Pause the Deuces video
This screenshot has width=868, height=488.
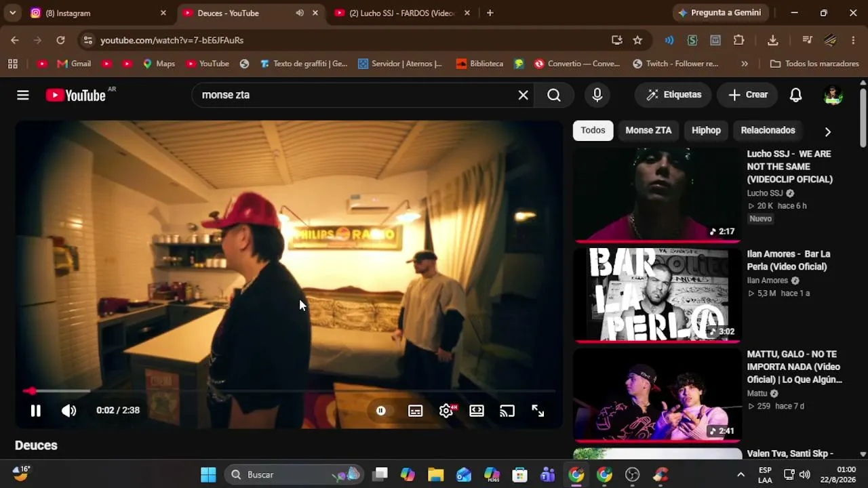(x=36, y=411)
